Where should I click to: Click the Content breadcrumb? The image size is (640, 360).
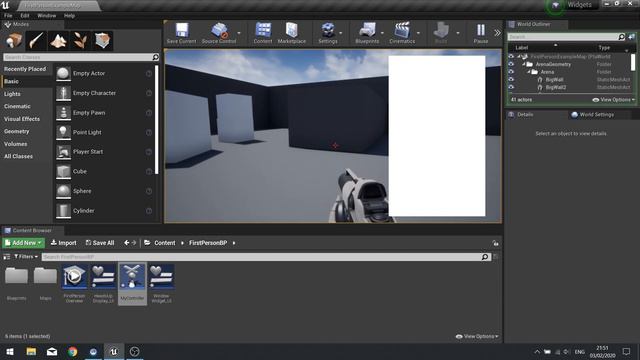pyautogui.click(x=164, y=243)
